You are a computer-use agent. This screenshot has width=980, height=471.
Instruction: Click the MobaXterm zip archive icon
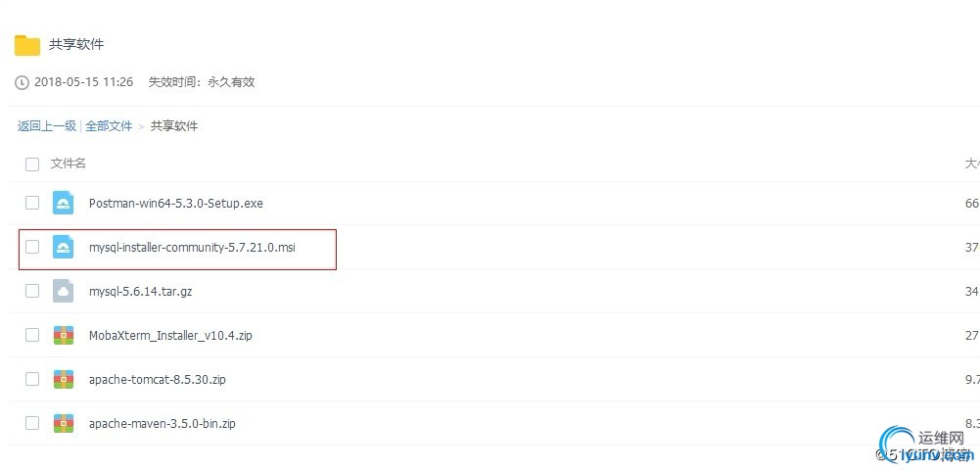coord(64,335)
